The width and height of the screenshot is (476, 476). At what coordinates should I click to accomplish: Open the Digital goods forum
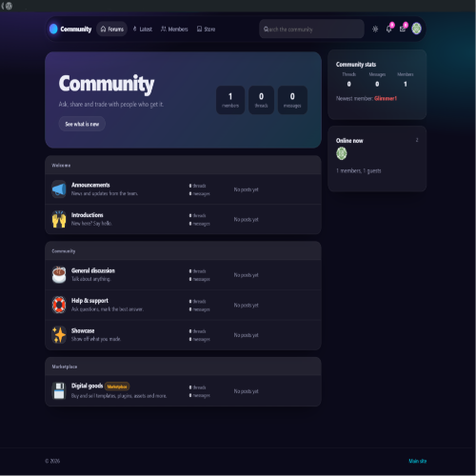click(87, 387)
